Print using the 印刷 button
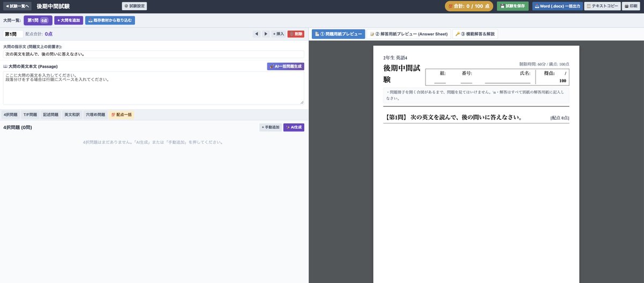 pyautogui.click(x=631, y=6)
